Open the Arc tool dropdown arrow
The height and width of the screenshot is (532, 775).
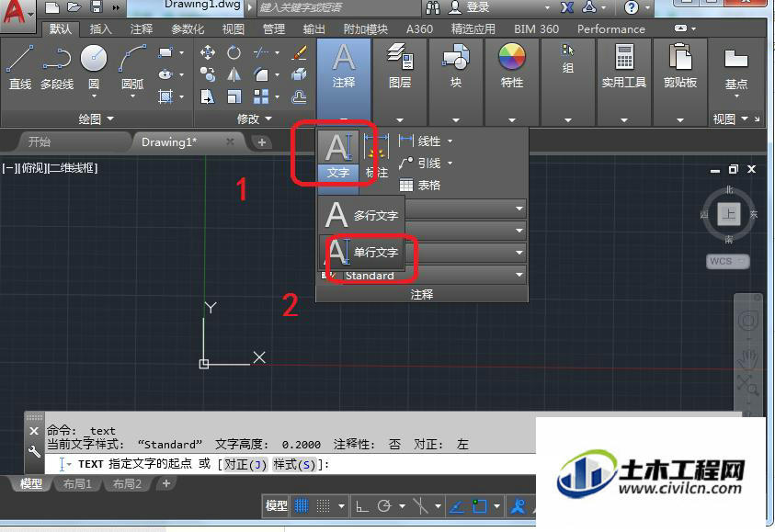click(132, 96)
